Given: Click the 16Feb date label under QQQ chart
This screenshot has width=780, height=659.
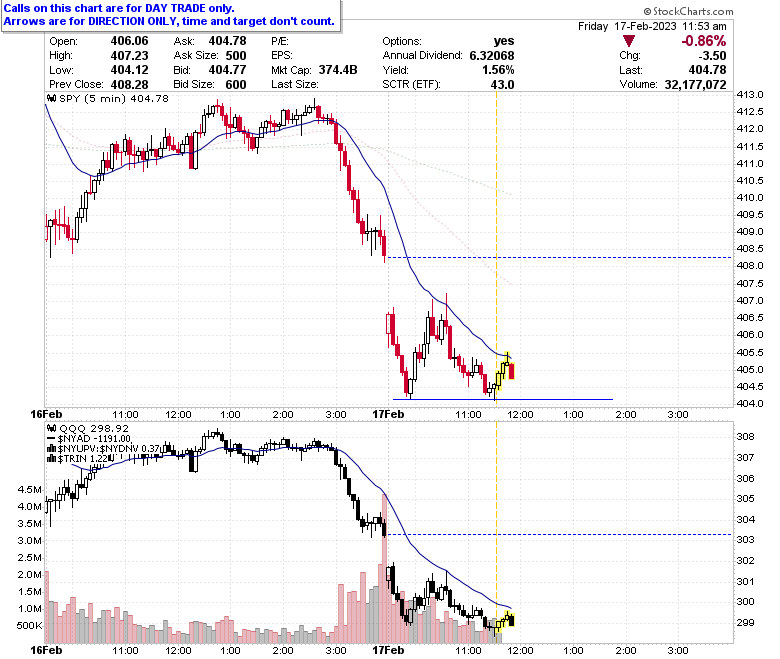Looking at the screenshot, I should (x=46, y=650).
